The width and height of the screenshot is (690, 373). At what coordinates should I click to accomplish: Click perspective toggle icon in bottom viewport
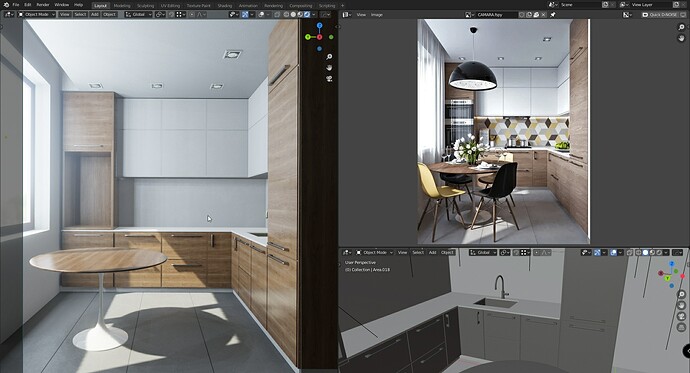pos(682,327)
